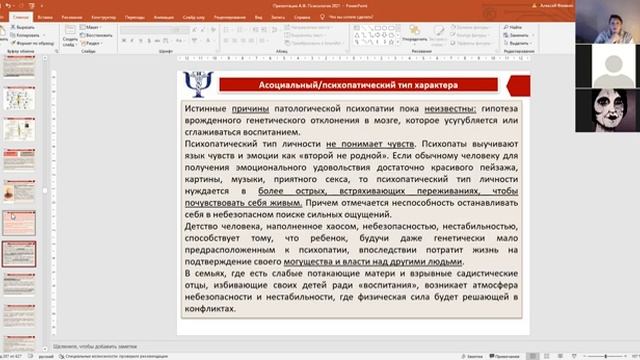Viewport: 640px width, 360px height.
Task: Toggle bold formatting in font group
Action: pyautogui.click(x=124, y=41)
